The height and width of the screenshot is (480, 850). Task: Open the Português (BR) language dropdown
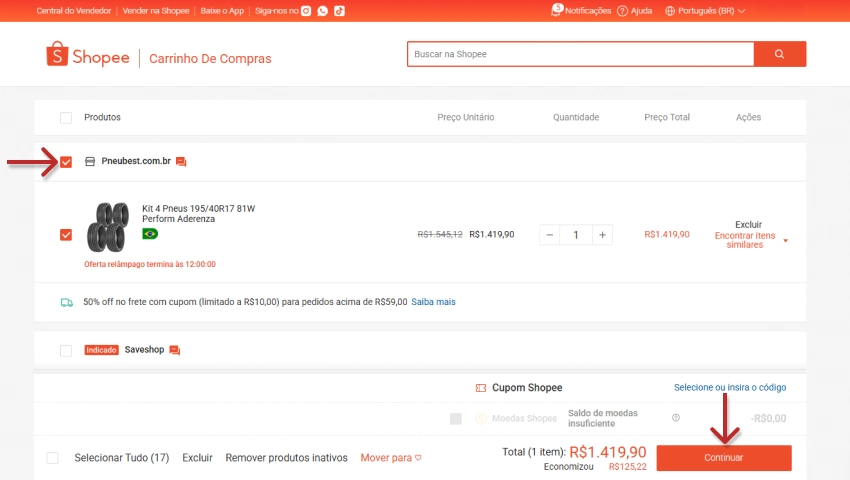coord(705,11)
